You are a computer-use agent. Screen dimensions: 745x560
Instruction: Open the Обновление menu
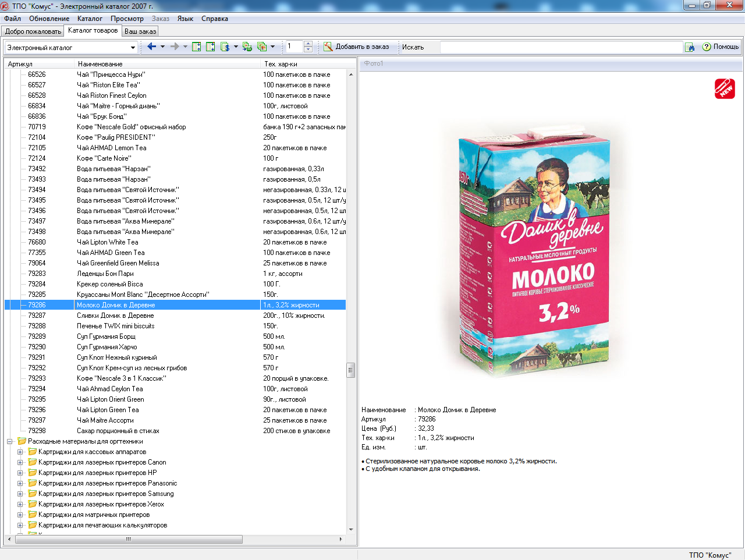[49, 19]
